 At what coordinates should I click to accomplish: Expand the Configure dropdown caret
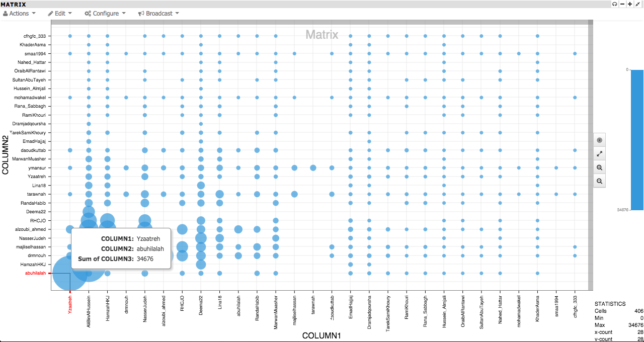pyautogui.click(x=124, y=14)
